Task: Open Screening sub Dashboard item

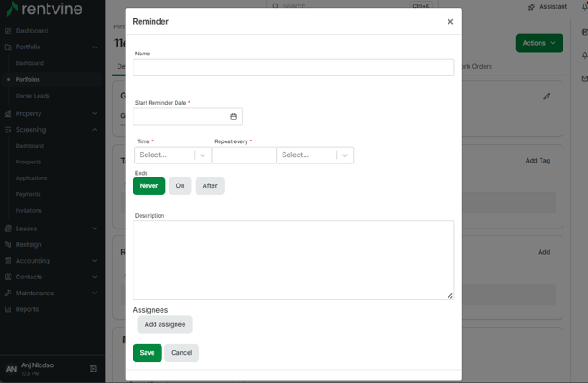Action: click(x=29, y=146)
